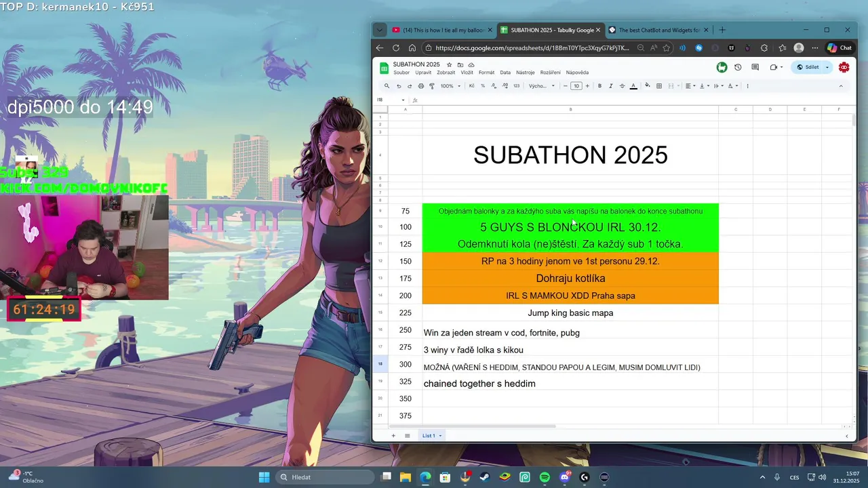
Task: Open the fill color bucket
Action: [648, 86]
